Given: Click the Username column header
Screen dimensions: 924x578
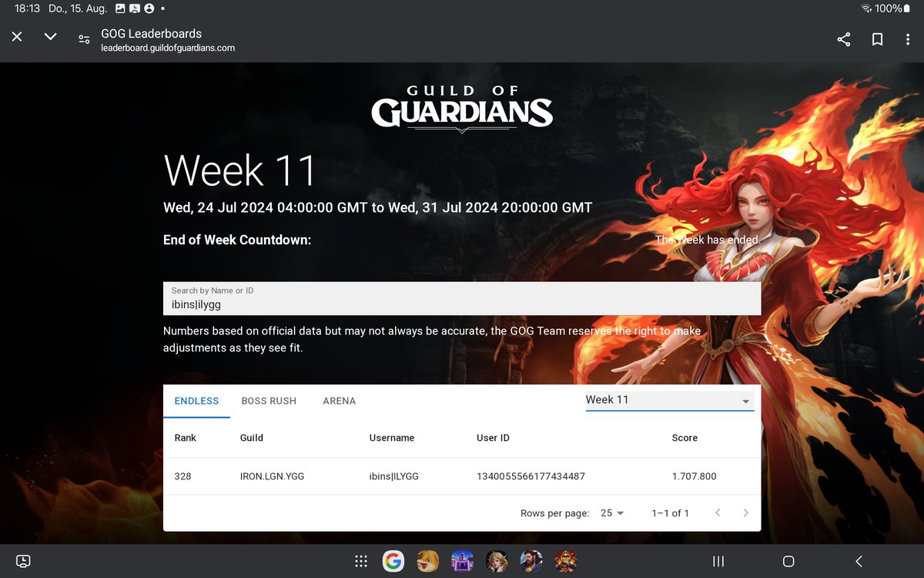Looking at the screenshot, I should pyautogui.click(x=392, y=438).
